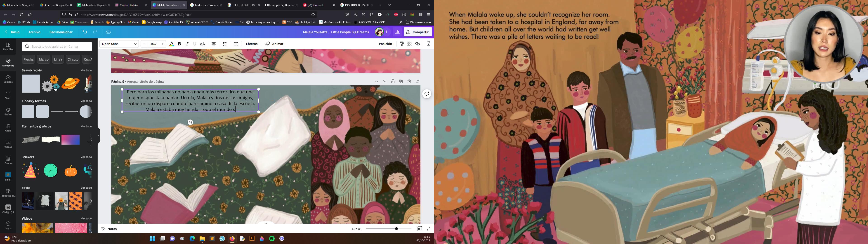Image resolution: width=868 pixels, height=244 pixels.
Task: Add collaborator with plus icon
Action: point(387,32)
